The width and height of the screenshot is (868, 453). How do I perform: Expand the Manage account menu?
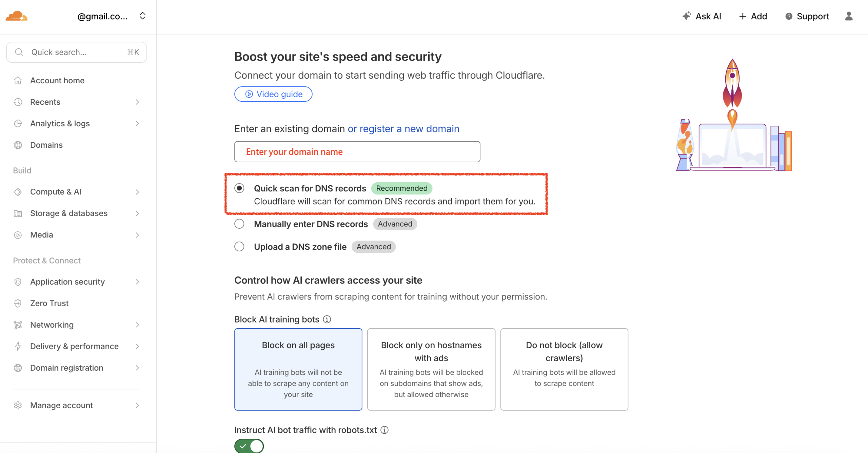click(x=137, y=405)
